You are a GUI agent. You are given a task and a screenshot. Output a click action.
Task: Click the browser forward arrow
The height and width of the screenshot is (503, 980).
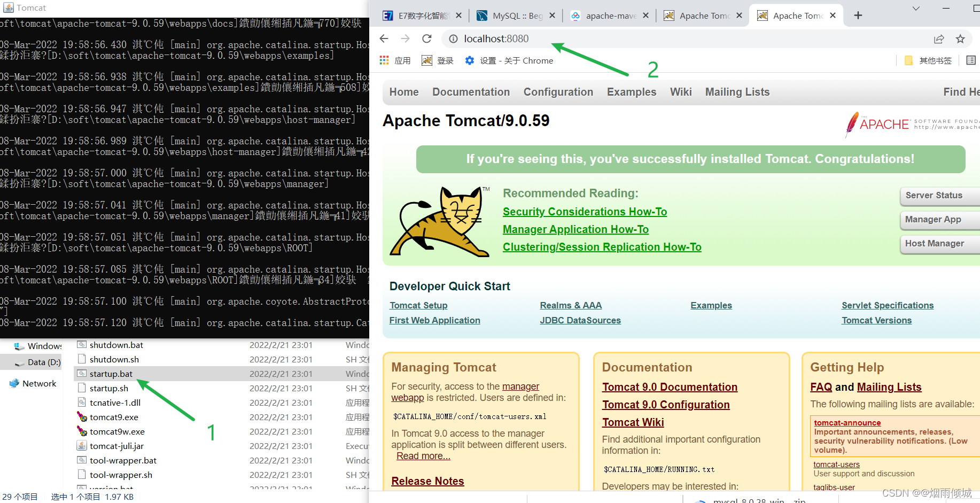405,38
